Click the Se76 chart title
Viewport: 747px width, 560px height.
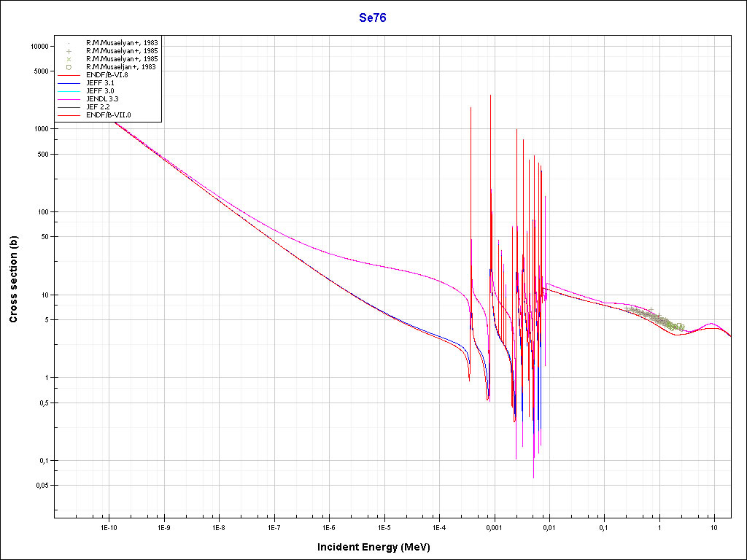point(373,18)
